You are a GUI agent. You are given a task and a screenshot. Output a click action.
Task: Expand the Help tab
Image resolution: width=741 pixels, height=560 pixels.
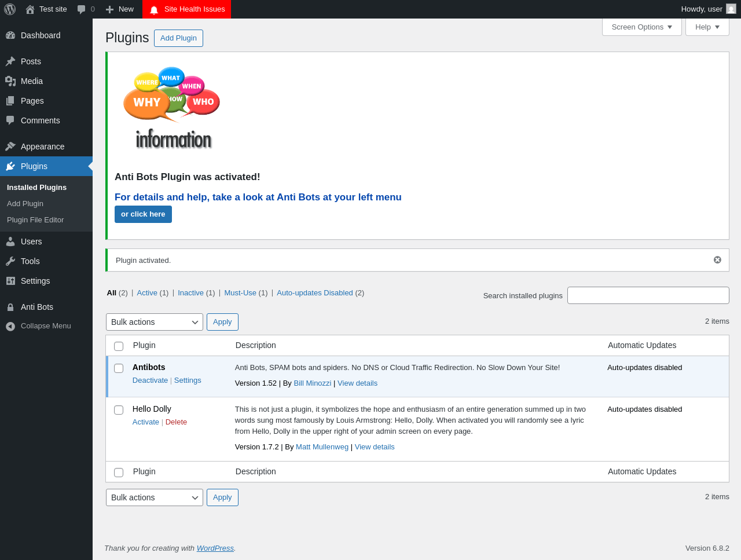[x=707, y=27]
